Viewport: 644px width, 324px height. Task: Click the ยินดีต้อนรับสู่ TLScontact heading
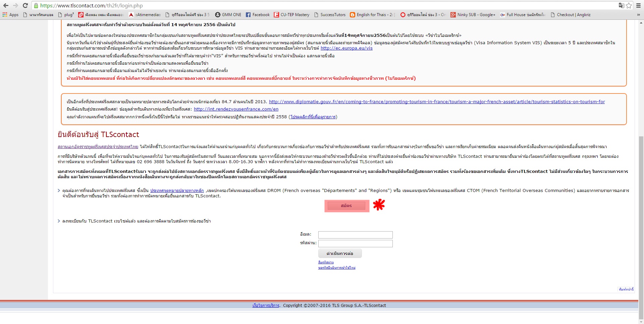(x=98, y=135)
